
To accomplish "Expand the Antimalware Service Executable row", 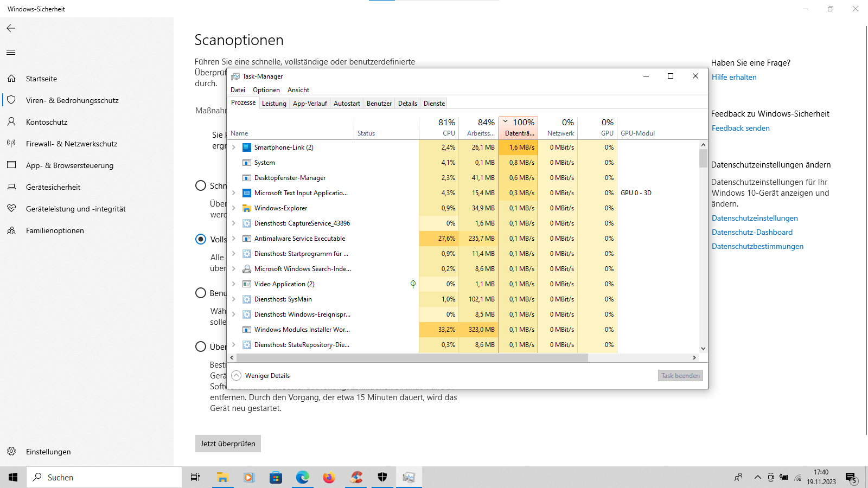I will pyautogui.click(x=234, y=239).
